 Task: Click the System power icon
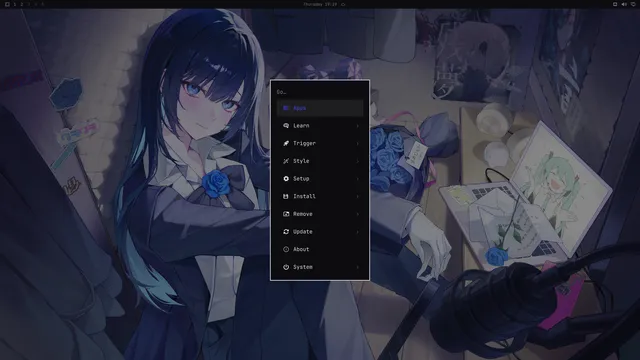point(286,267)
